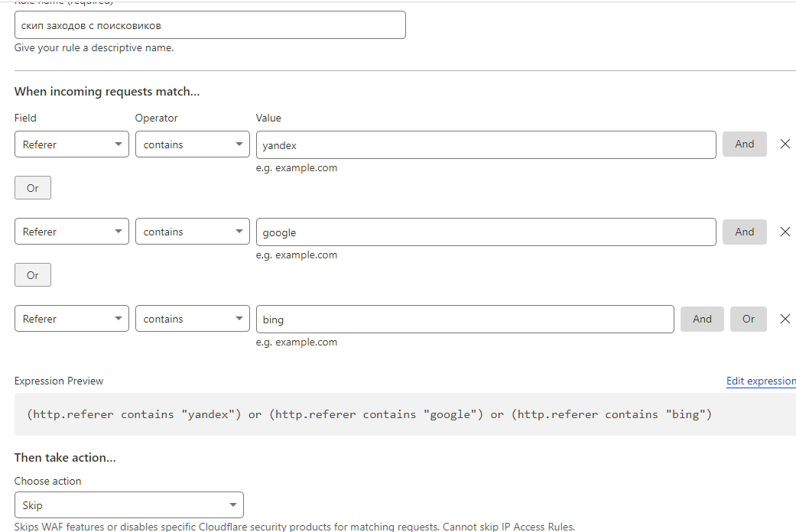Click Or button below google row
The image size is (796, 532).
pos(33,275)
